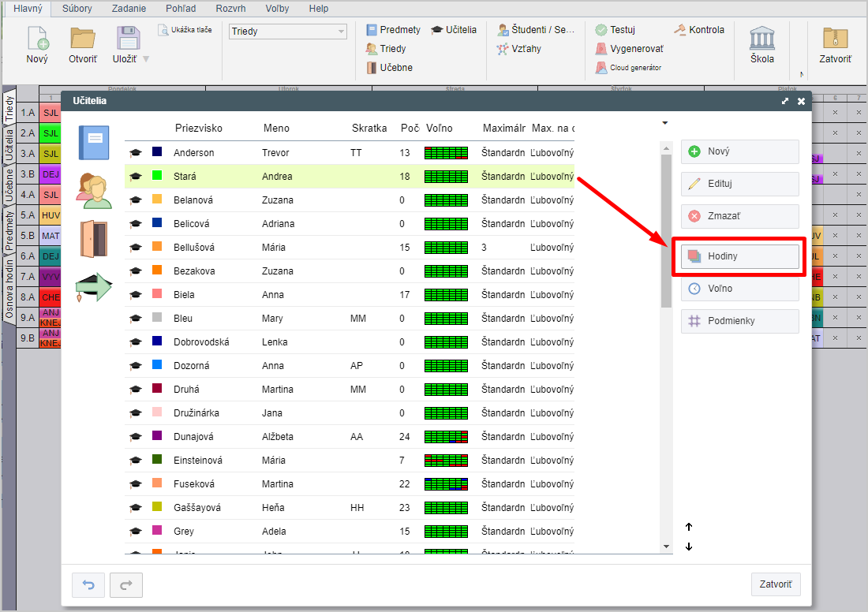
Task: Open the Učebne classrooms list
Action: (x=390, y=68)
